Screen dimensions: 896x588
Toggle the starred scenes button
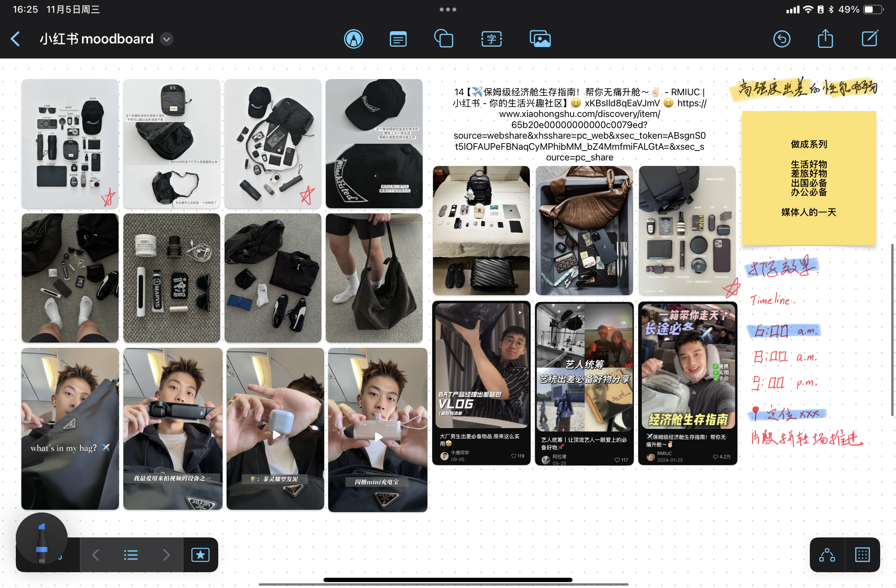[x=200, y=555]
